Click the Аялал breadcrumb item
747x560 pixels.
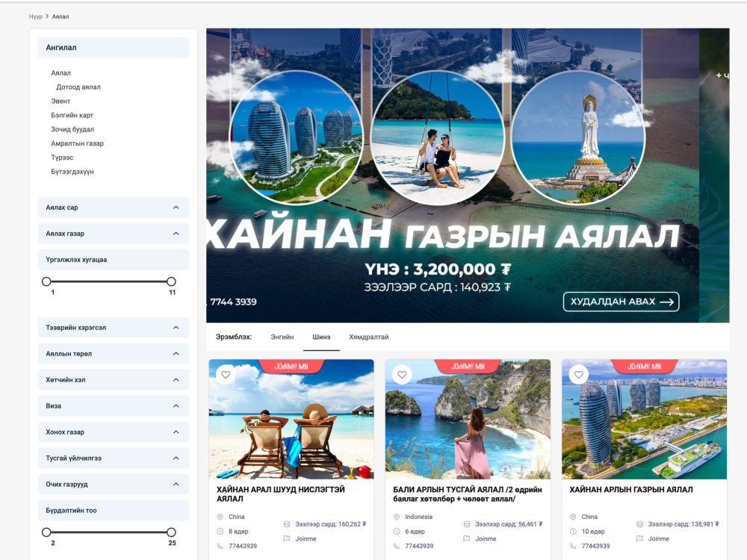[61, 16]
